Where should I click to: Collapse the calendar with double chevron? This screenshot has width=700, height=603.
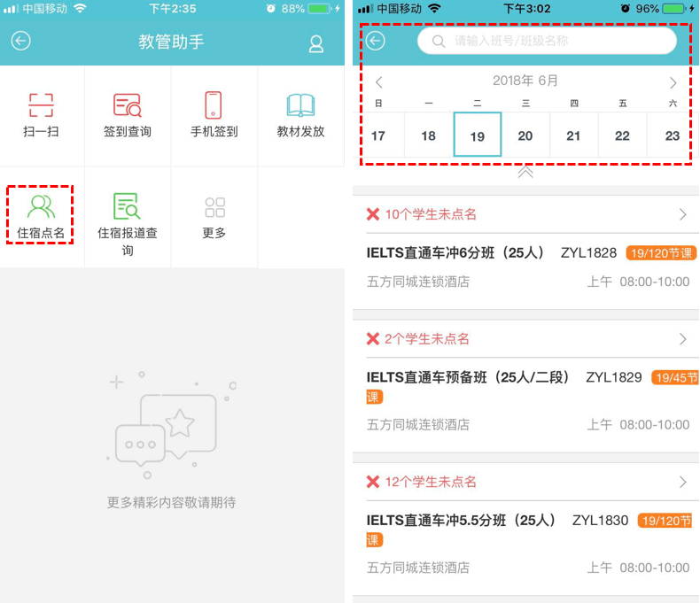[x=525, y=173]
